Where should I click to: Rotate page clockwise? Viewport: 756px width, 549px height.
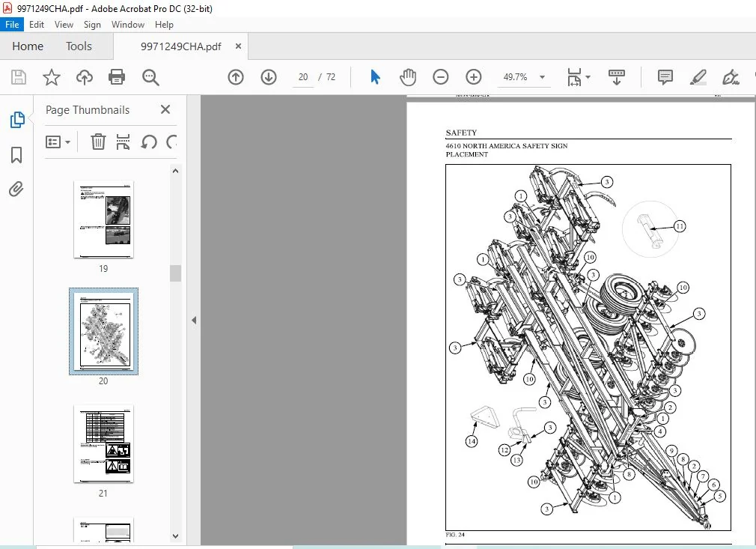coord(171,142)
